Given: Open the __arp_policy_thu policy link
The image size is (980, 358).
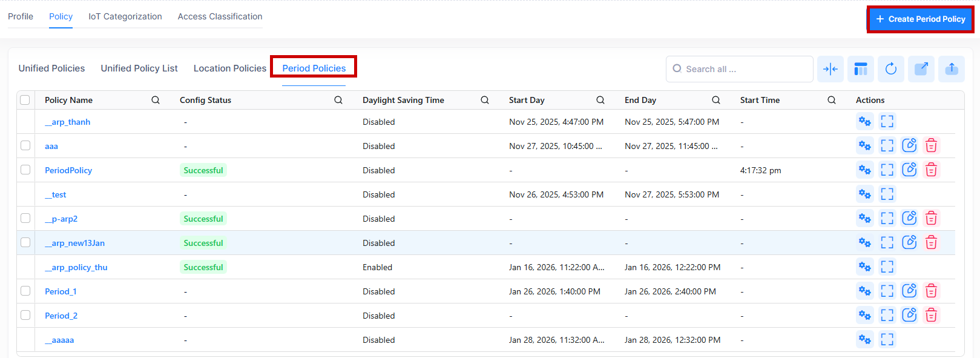Looking at the screenshot, I should [76, 267].
